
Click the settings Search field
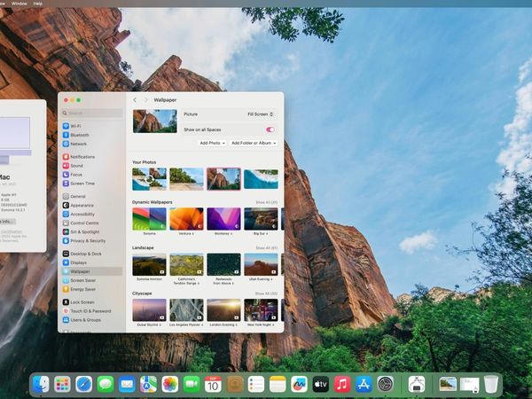click(x=92, y=113)
